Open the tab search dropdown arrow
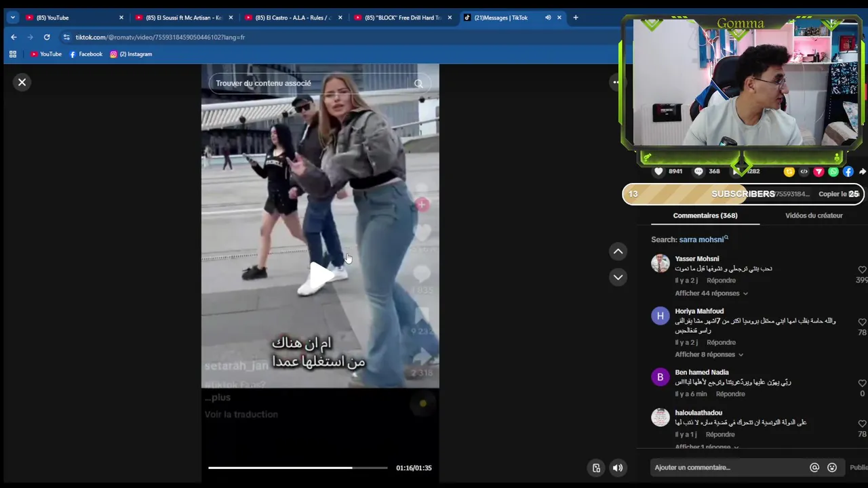Viewport: 868px width, 488px height. coord(12,18)
